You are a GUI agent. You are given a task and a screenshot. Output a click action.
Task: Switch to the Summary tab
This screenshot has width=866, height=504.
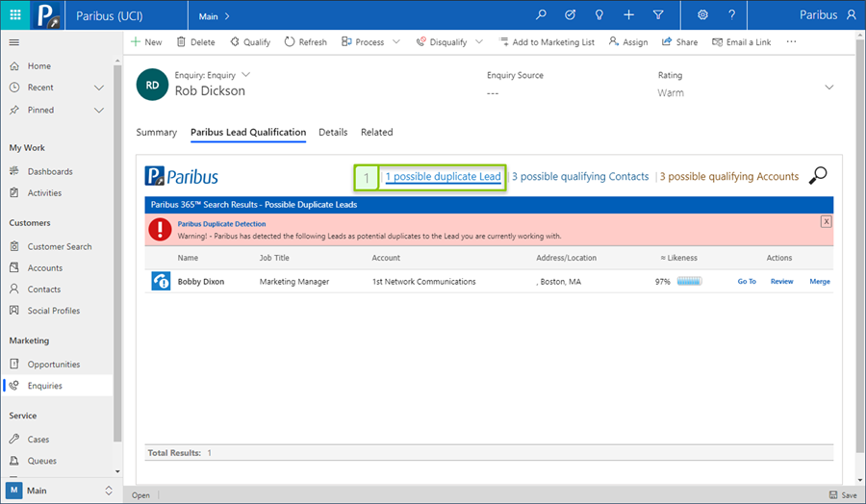coord(156,133)
